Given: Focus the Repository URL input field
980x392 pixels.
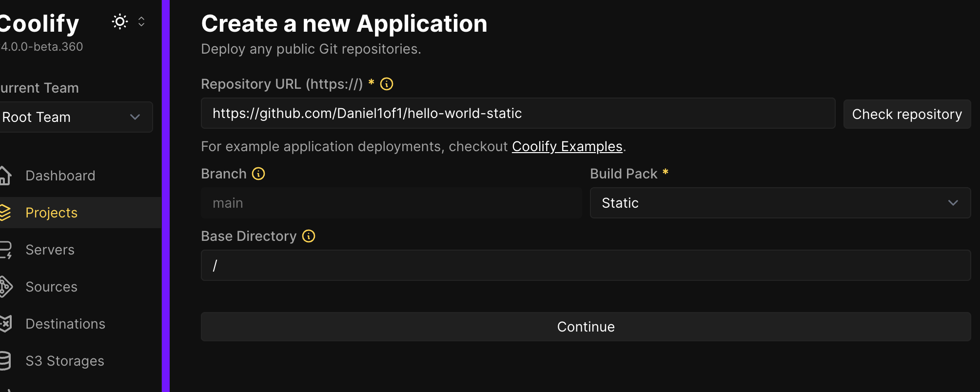Looking at the screenshot, I should 518,113.
